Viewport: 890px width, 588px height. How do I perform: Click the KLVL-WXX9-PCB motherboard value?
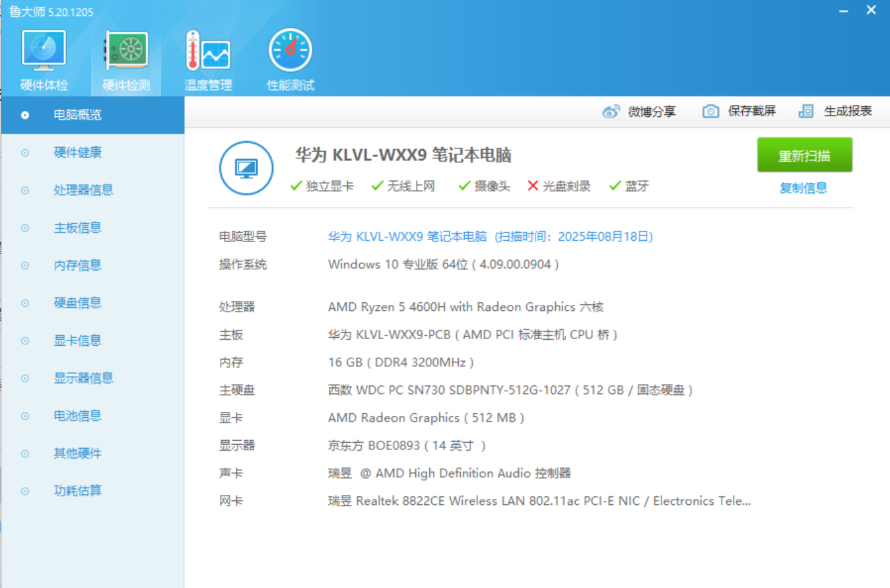(473, 335)
